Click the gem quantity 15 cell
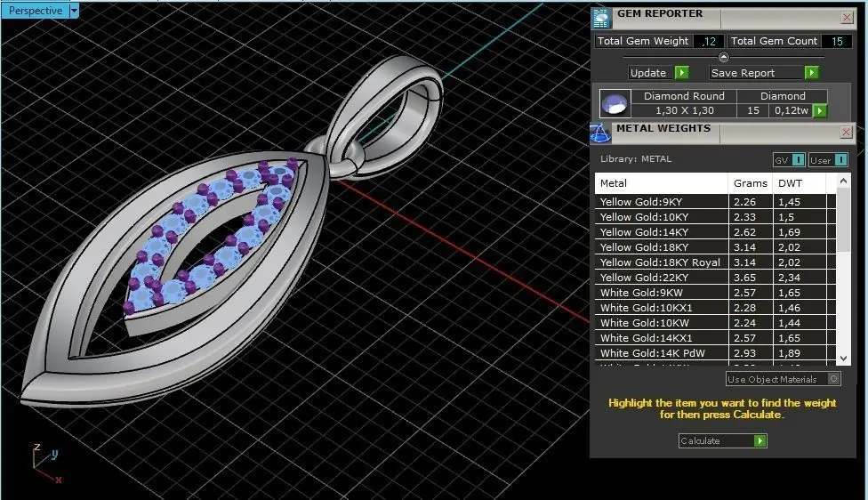This screenshot has width=868, height=500. click(x=753, y=110)
